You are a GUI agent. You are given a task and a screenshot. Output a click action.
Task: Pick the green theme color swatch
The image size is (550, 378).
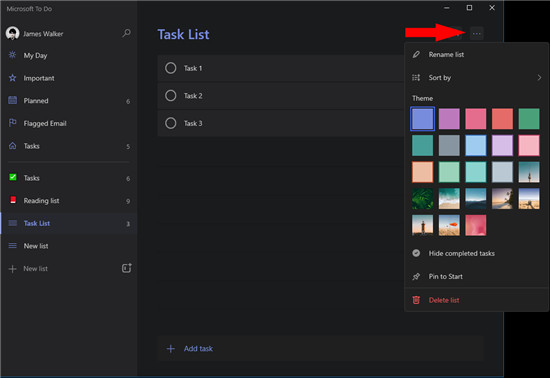529,119
